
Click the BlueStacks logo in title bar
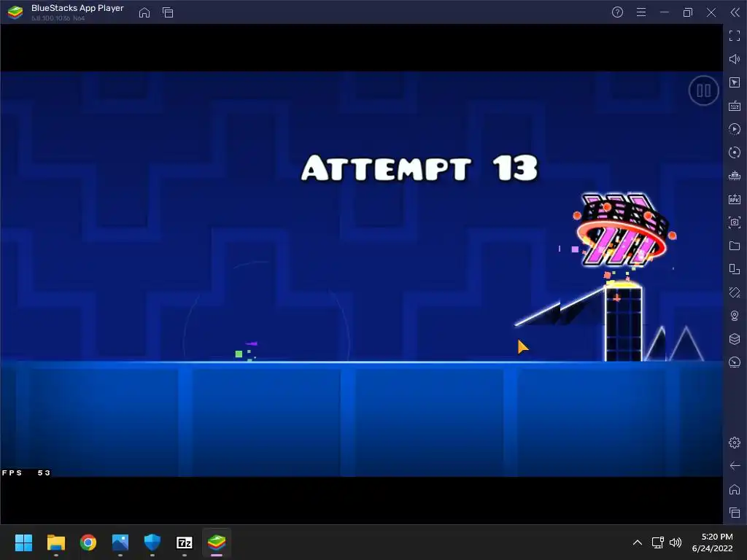[15, 12]
